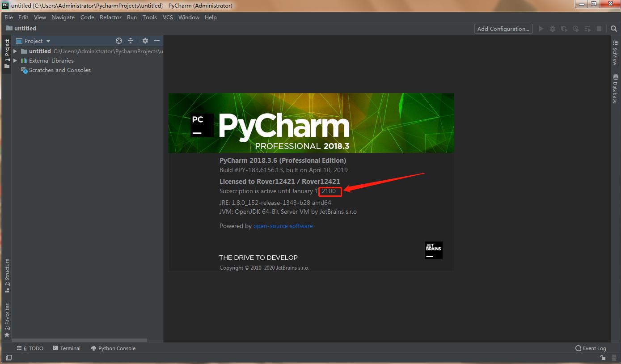The width and height of the screenshot is (621, 364).
Task: Select the locate file crosshair icon in Project panel
Action: coord(118,41)
